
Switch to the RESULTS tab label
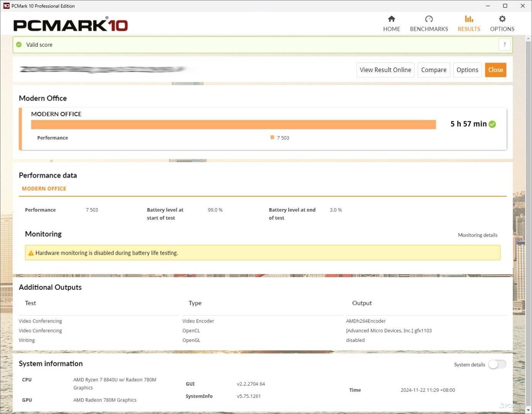click(x=469, y=29)
